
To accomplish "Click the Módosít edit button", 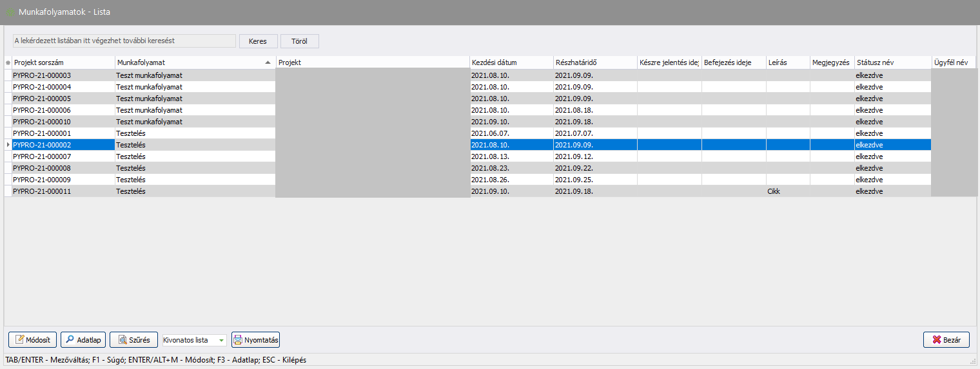I will [33, 340].
